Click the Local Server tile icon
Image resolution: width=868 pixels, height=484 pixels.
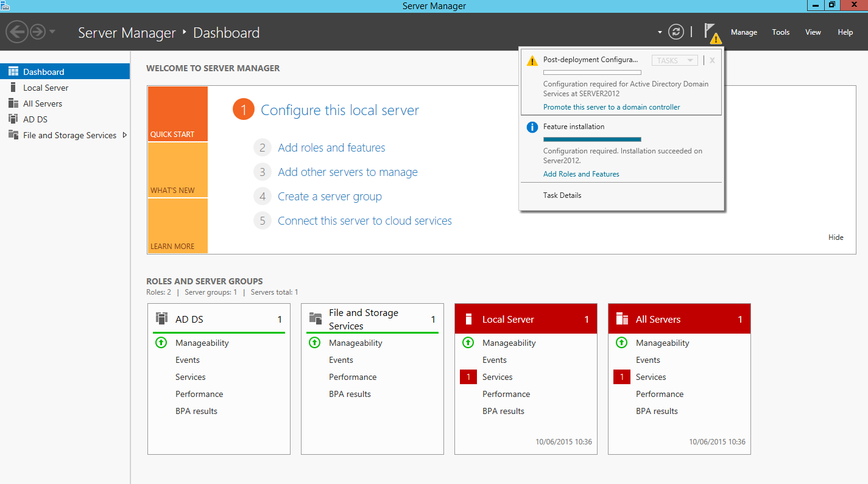(468, 319)
